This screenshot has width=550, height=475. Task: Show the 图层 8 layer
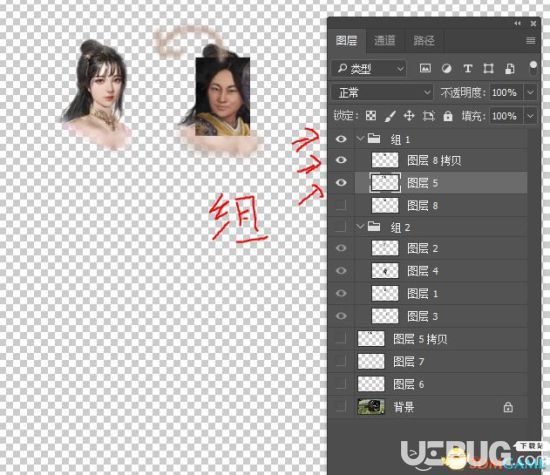(x=341, y=205)
